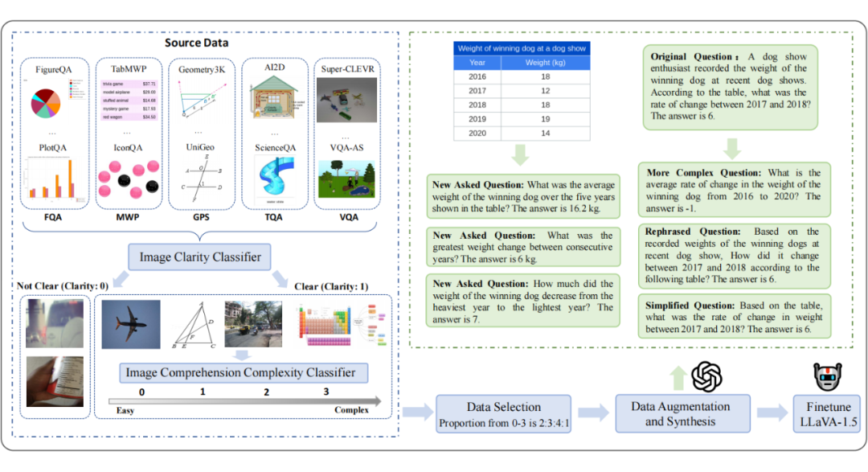Click the weight value 12 in the table
The image size is (868, 472).
coord(545,90)
